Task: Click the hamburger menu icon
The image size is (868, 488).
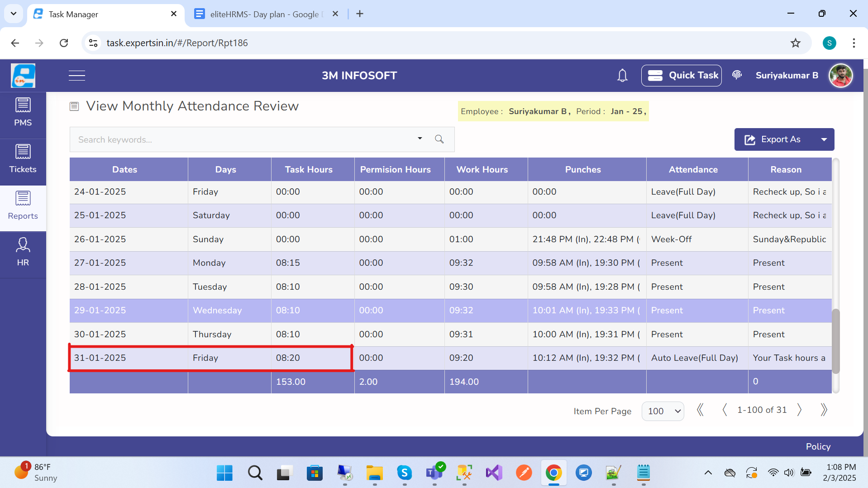Action: click(x=77, y=76)
